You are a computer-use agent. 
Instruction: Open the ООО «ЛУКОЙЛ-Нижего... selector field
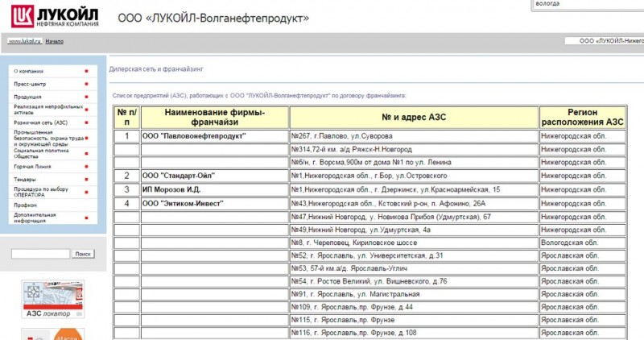click(605, 41)
